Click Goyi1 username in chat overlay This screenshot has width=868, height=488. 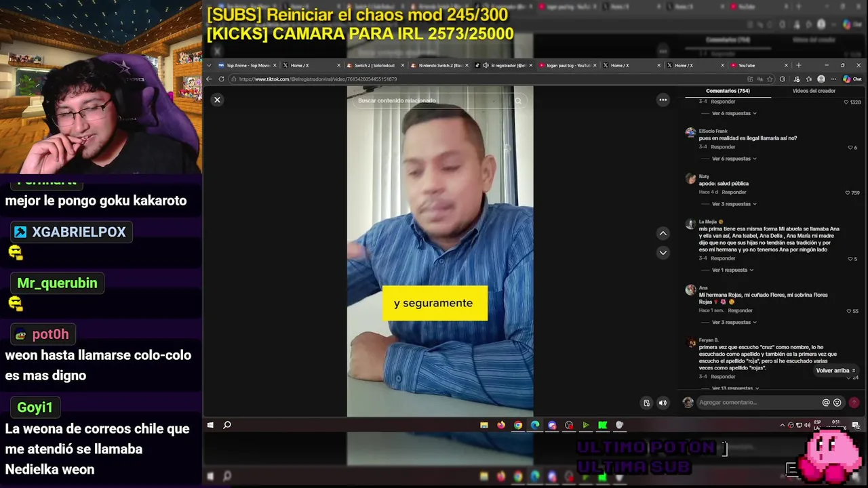pos(35,407)
